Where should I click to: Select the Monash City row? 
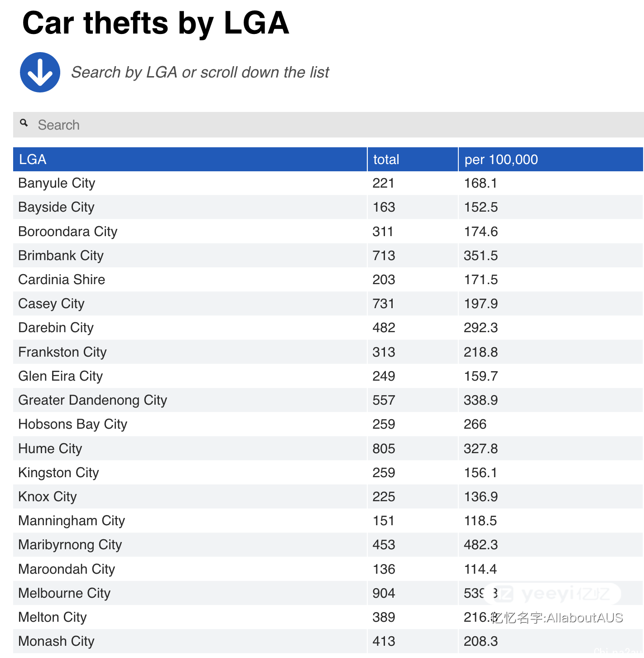[x=328, y=641]
